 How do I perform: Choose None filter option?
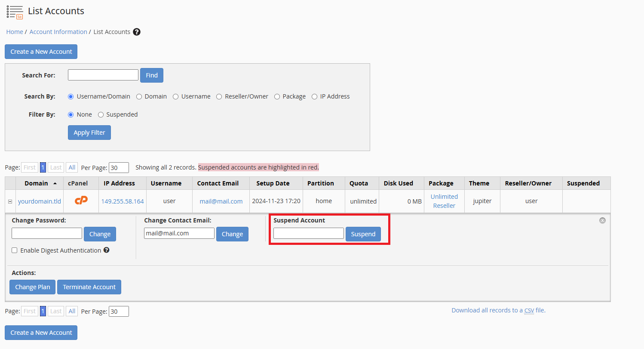(71, 114)
